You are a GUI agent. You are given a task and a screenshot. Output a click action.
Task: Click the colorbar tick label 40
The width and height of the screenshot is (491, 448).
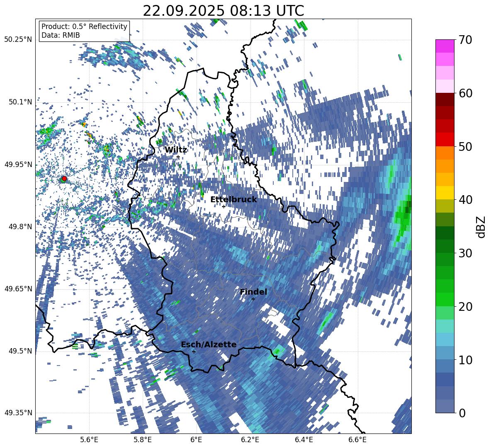pos(465,200)
